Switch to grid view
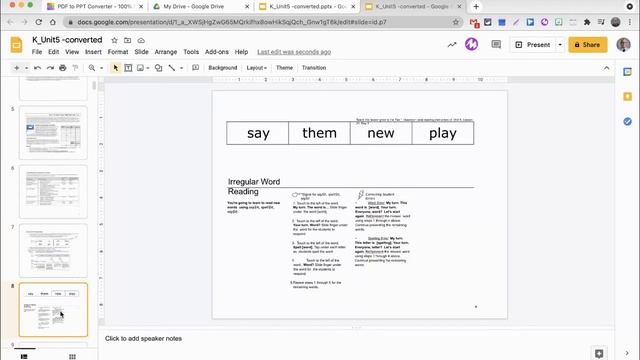 point(72,356)
